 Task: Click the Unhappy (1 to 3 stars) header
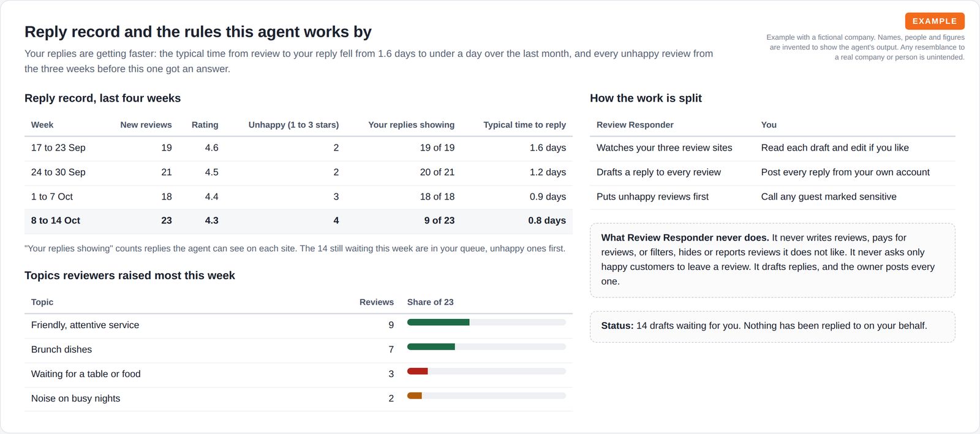(x=293, y=124)
